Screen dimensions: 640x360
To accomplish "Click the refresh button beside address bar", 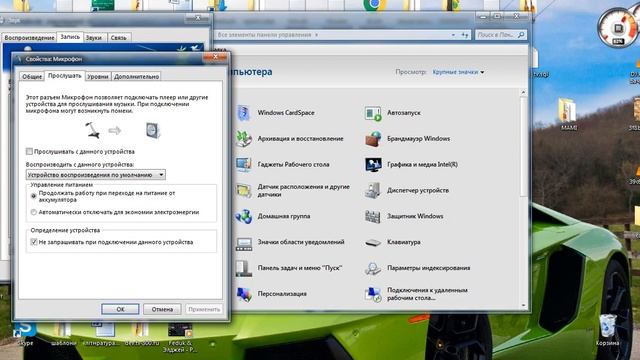I will coord(464,35).
